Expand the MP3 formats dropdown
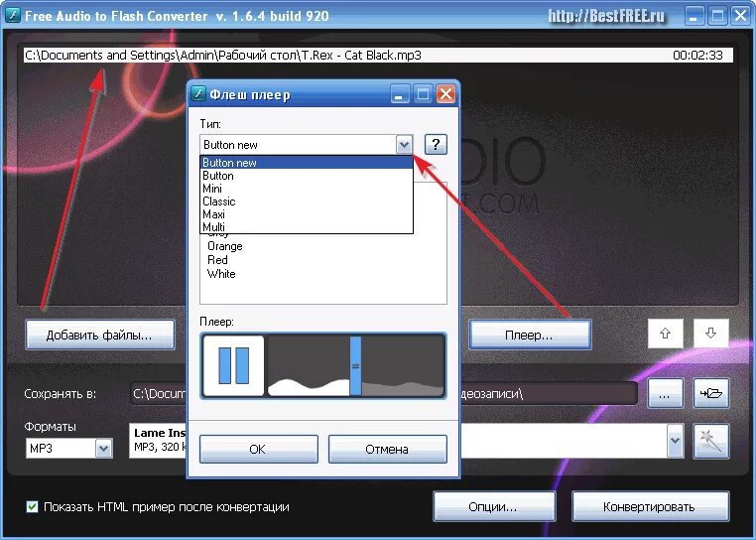Viewport: 756px width, 540px height. (103, 449)
